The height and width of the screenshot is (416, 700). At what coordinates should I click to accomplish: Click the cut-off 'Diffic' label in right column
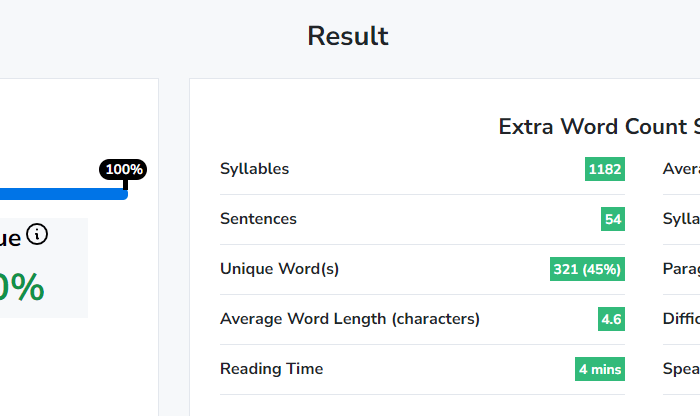pos(681,319)
